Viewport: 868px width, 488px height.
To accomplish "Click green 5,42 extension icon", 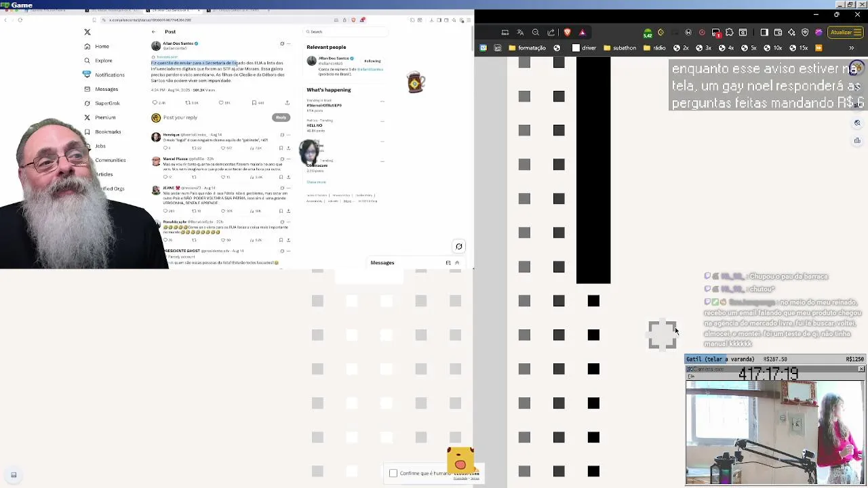I will [x=648, y=33].
